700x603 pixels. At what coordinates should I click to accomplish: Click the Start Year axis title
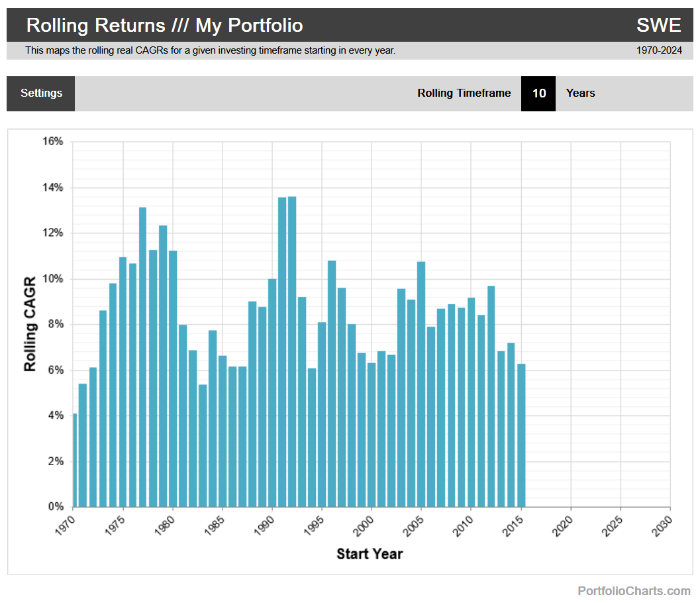[x=369, y=554]
